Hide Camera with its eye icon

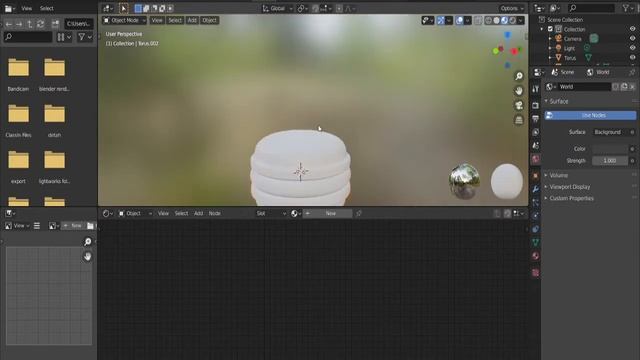[632, 38]
